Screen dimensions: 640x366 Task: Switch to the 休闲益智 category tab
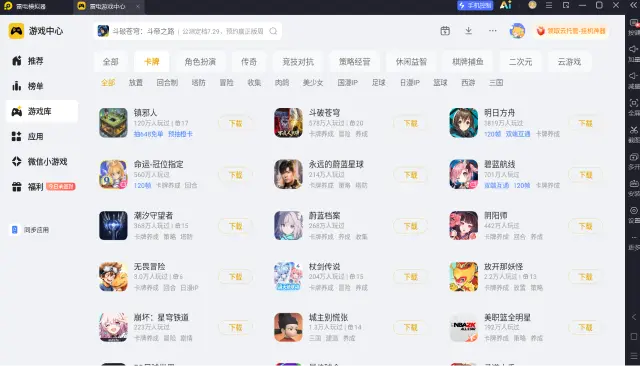pos(411,62)
